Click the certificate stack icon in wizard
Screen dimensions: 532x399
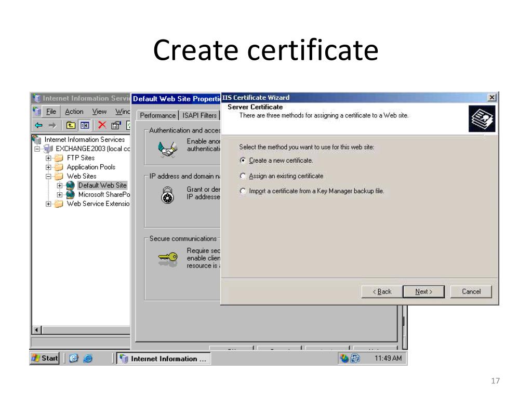[x=482, y=119]
